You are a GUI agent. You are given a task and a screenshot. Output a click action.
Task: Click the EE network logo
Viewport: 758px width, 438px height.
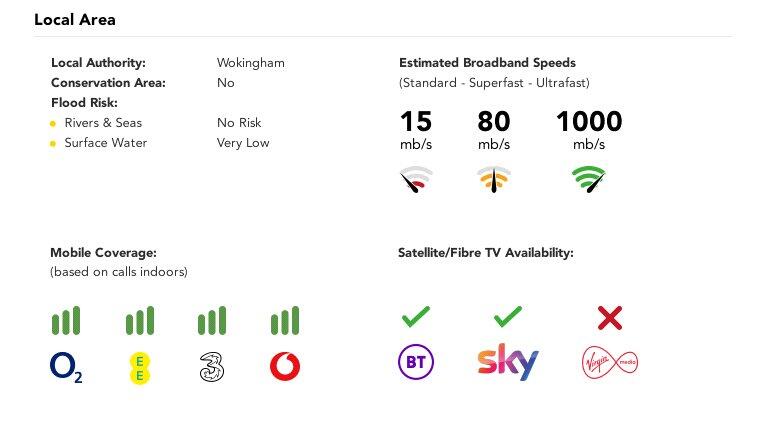[140, 367]
